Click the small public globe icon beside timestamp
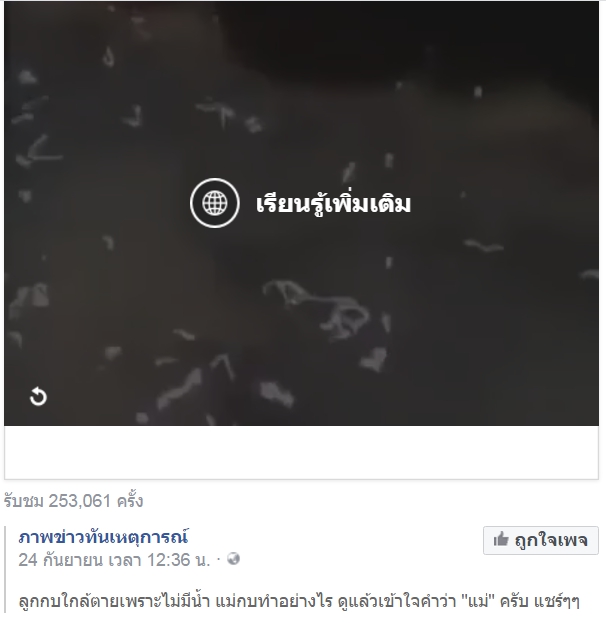606x623 pixels. (233, 559)
